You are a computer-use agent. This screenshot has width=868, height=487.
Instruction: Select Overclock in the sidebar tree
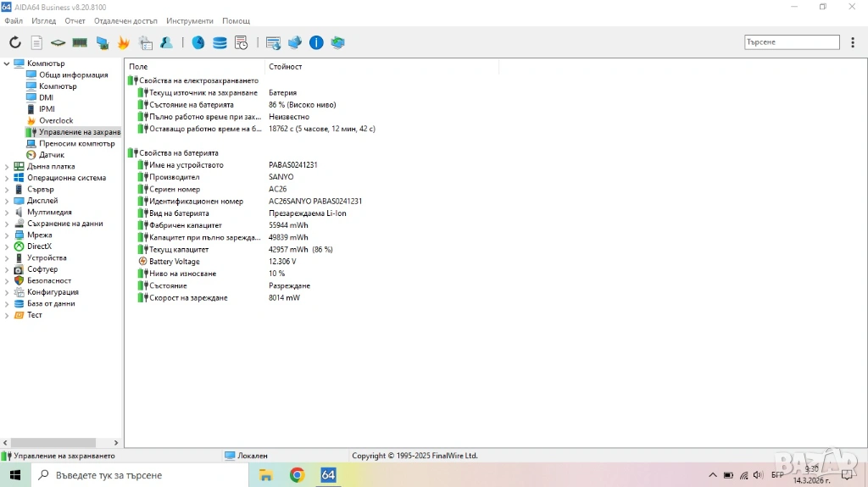coord(56,121)
